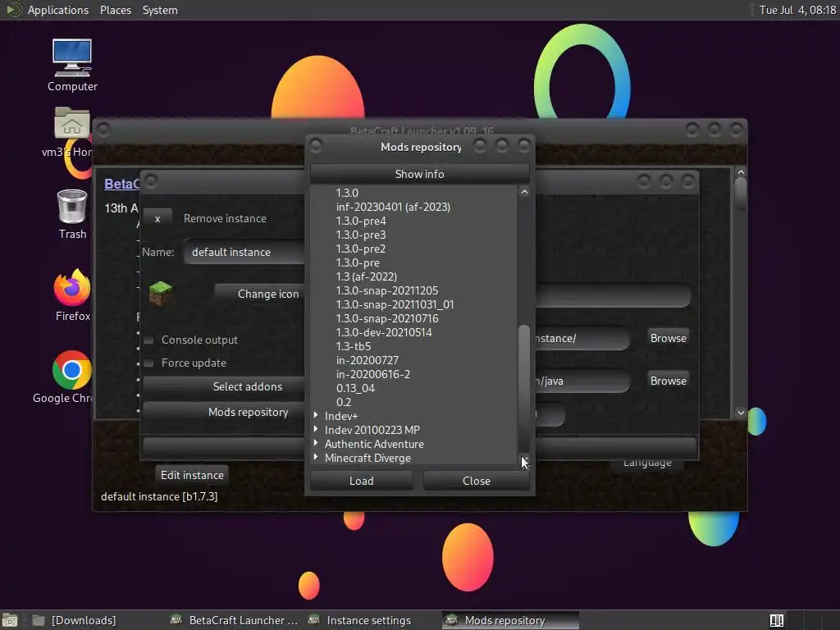The height and width of the screenshot is (630, 840).
Task: Open the BetaCraft link in launcher changelog
Action: point(121,185)
